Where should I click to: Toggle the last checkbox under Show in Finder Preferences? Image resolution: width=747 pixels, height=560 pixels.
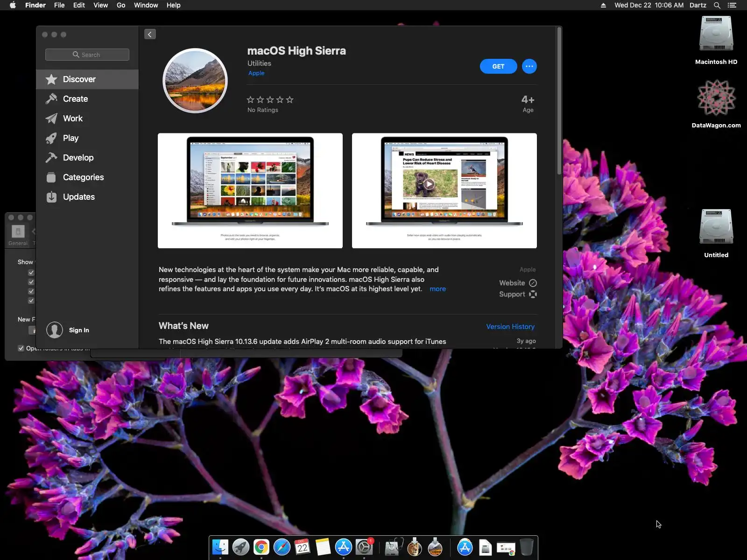tap(31, 301)
